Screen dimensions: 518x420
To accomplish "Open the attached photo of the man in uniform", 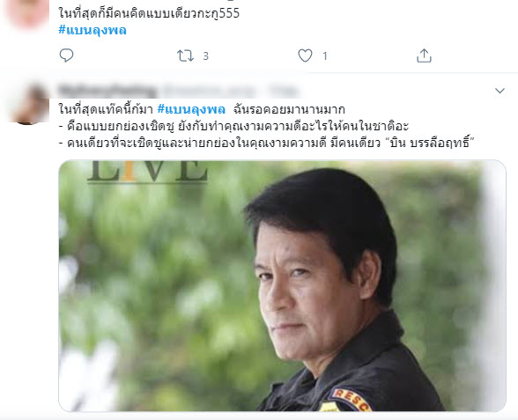I will click(282, 285).
